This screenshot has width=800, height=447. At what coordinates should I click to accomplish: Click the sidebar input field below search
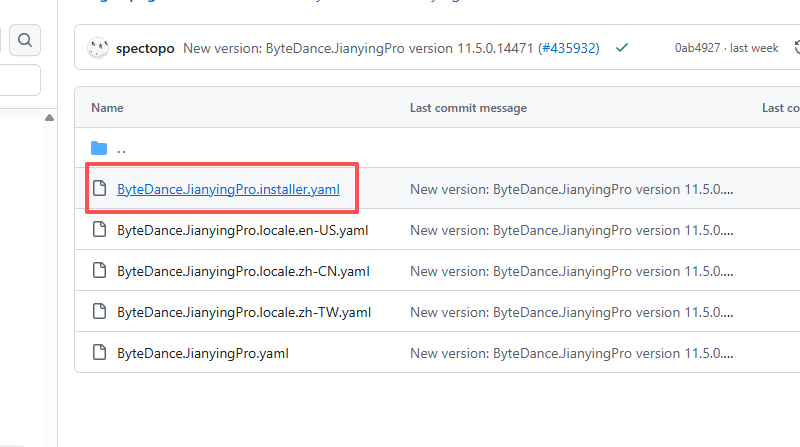tap(19, 80)
